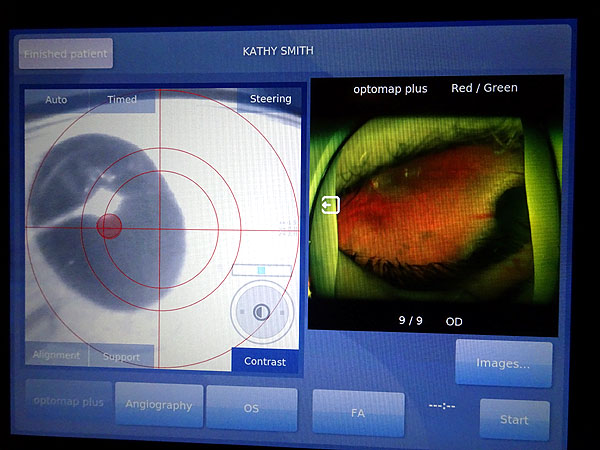
Task: Click the exit arrow icon on retinal image
Action: pos(330,205)
